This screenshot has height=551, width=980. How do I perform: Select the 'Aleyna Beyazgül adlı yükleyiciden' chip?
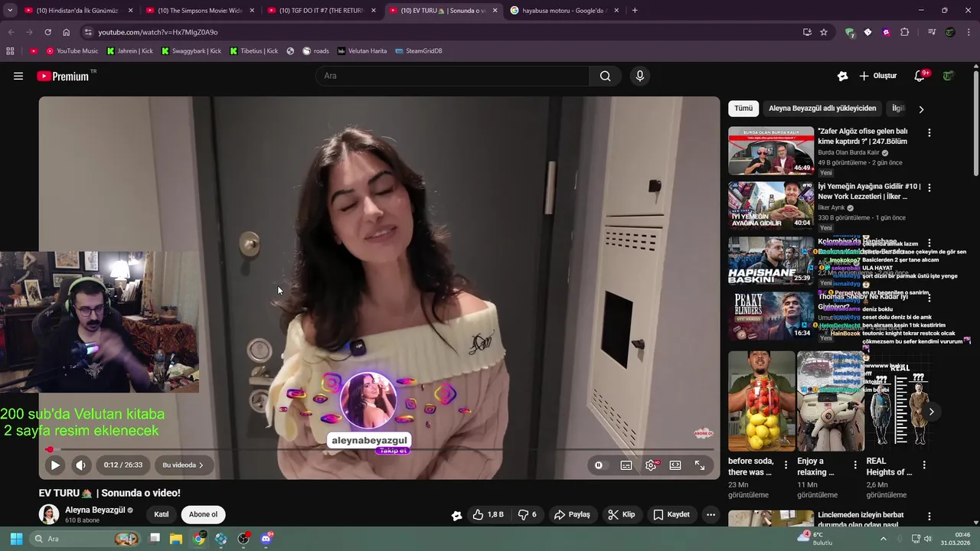822,109
